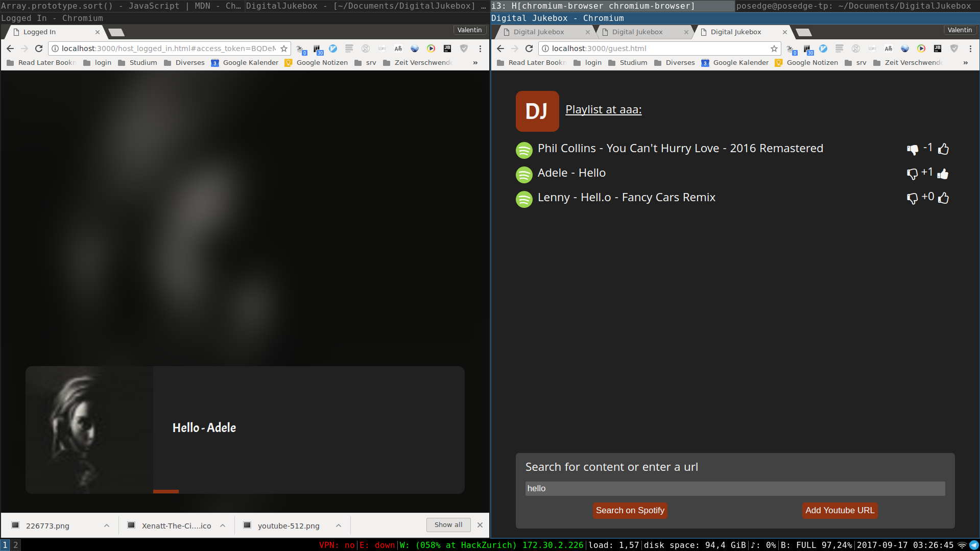Open the Chromium menu in the right window

[x=970, y=49]
